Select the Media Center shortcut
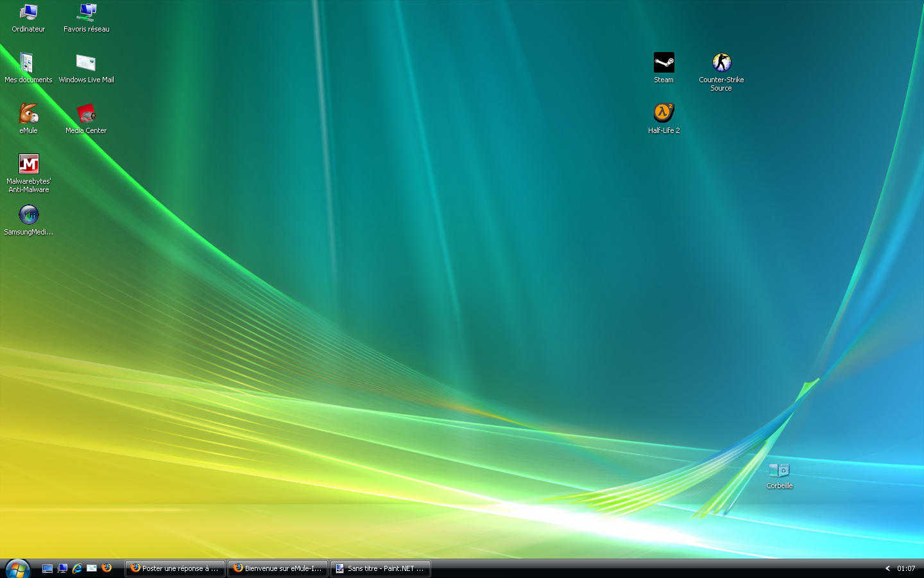The height and width of the screenshot is (578, 924). [86, 119]
